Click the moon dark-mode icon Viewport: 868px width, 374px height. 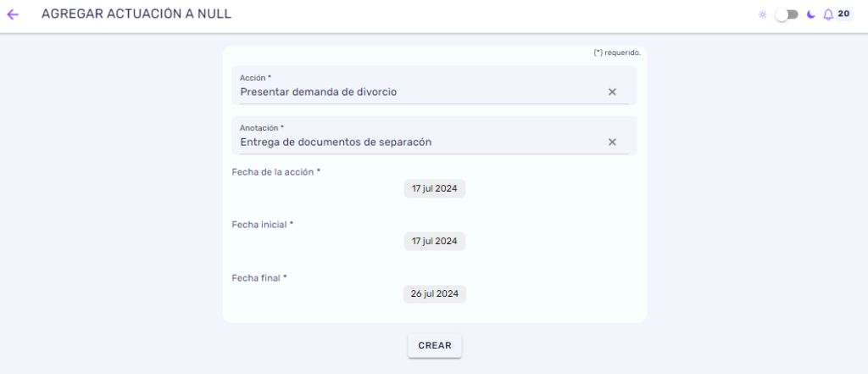tap(811, 15)
